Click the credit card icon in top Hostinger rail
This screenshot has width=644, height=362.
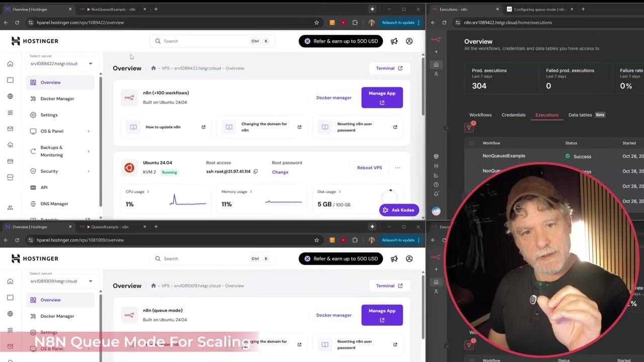[x=10, y=161]
